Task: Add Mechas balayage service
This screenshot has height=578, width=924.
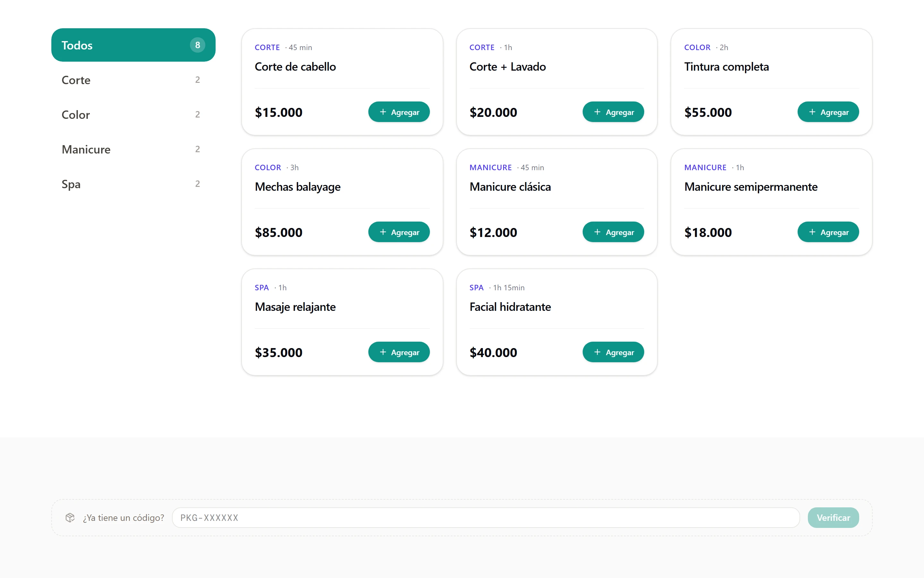Action: (398, 232)
